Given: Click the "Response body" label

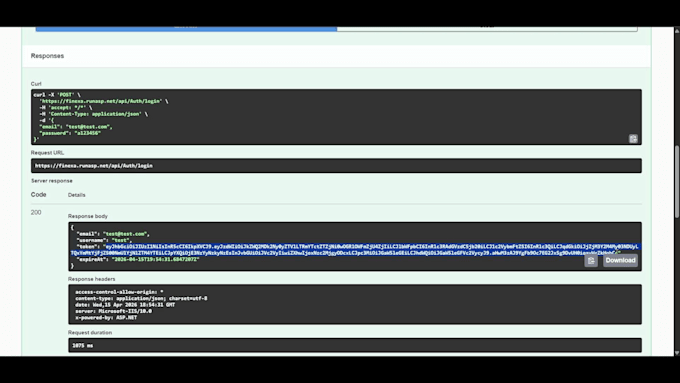Looking at the screenshot, I should click(88, 216).
